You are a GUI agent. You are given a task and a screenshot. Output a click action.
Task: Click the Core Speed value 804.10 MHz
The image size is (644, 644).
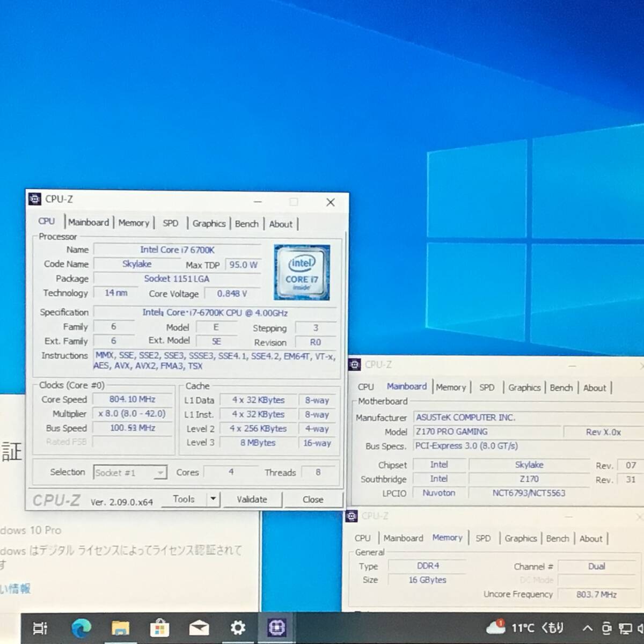(132, 399)
